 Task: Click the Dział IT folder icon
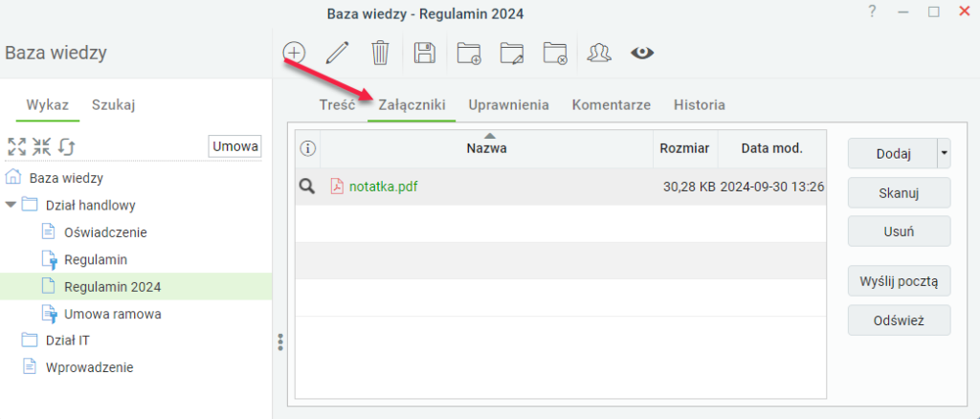(30, 340)
